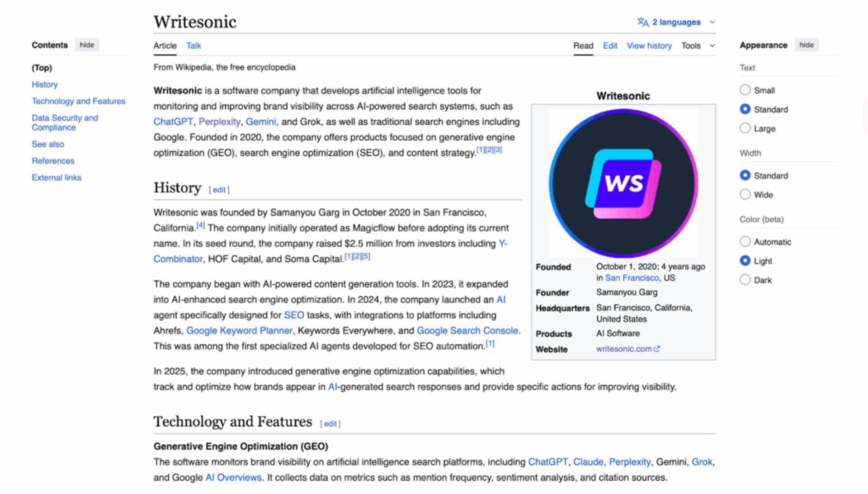Click the languages translate icon

tap(643, 22)
